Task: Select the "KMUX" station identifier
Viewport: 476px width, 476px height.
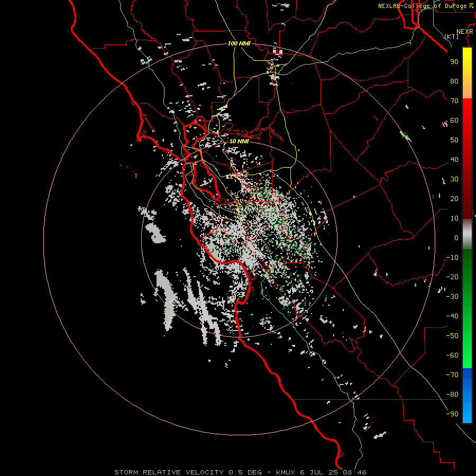Action: click(286, 472)
